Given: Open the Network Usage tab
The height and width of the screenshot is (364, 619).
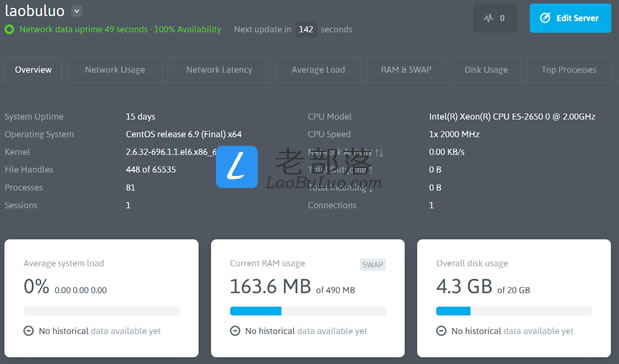Looking at the screenshot, I should (115, 70).
